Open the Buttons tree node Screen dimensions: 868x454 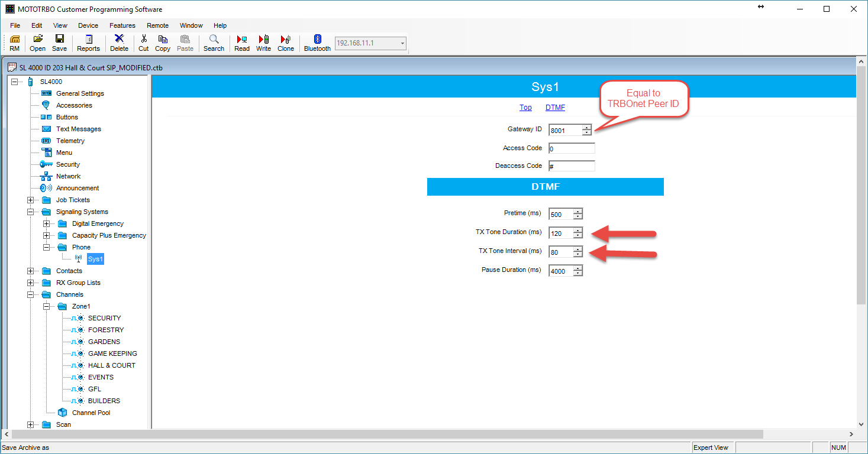[67, 117]
